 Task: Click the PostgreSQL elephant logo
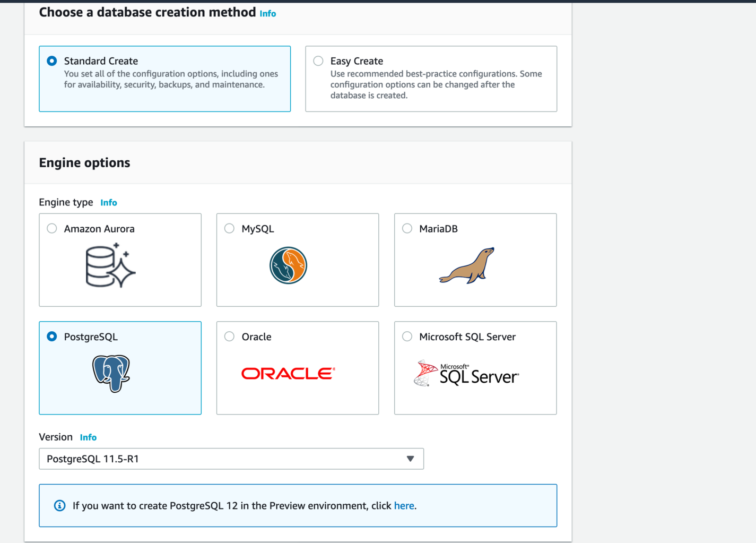click(x=111, y=374)
